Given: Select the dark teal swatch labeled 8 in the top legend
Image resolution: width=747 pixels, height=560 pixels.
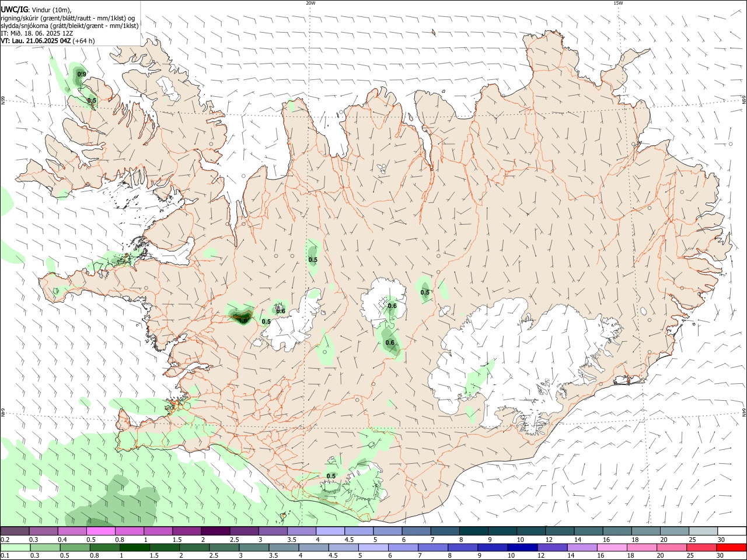Looking at the screenshot, I should tap(474, 531).
